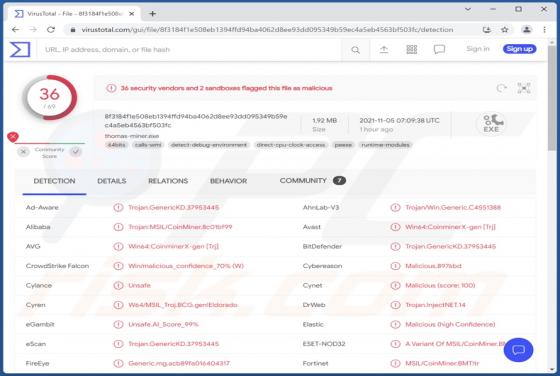This screenshot has height=376, width=560.
Task: Open the blue chat bubble button
Action: [518, 350]
